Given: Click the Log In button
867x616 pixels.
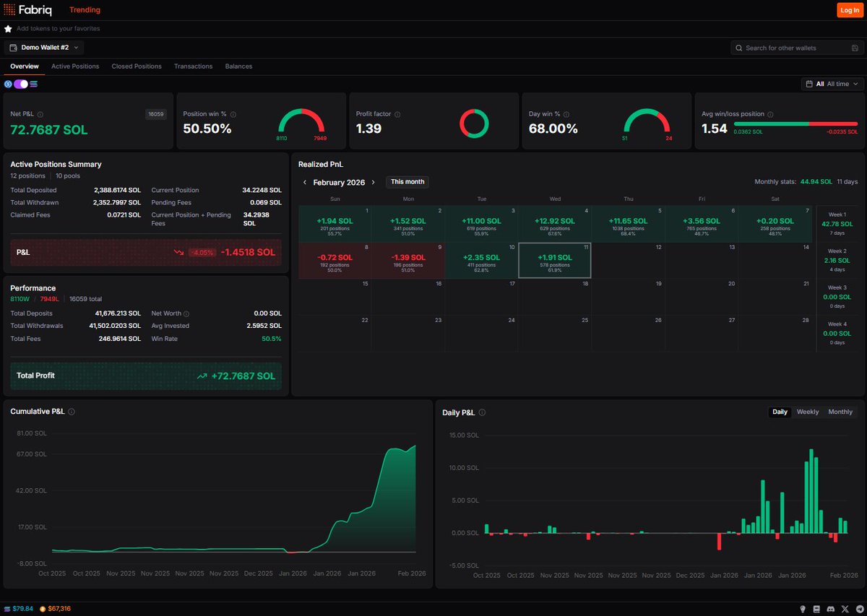Looking at the screenshot, I should click(x=849, y=10).
